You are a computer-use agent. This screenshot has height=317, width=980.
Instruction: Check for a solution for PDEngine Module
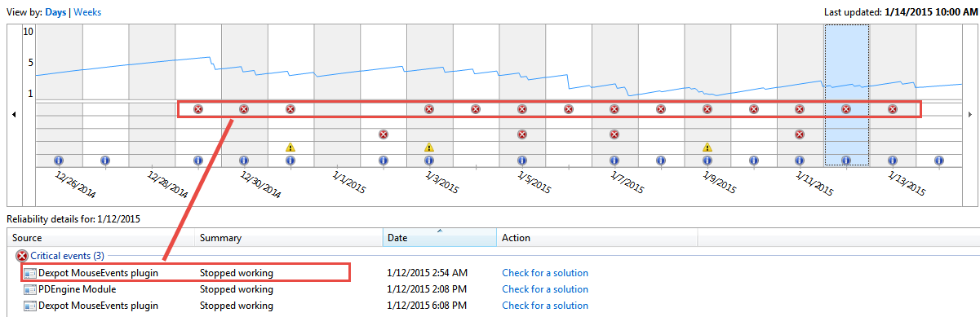click(x=545, y=289)
